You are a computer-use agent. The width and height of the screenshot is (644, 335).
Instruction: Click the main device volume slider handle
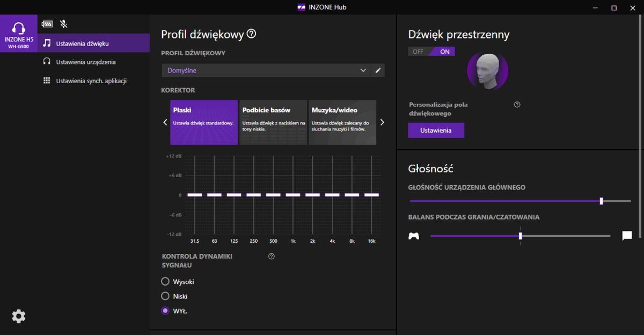click(602, 201)
